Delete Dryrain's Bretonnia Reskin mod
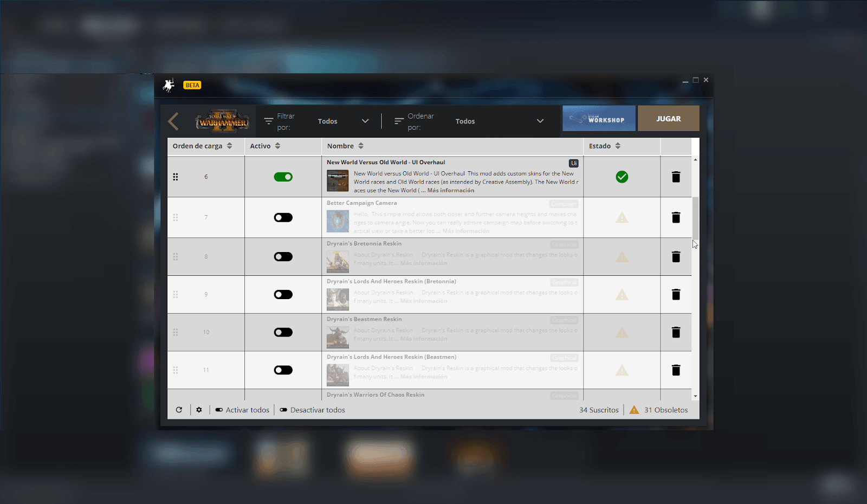 tap(676, 256)
